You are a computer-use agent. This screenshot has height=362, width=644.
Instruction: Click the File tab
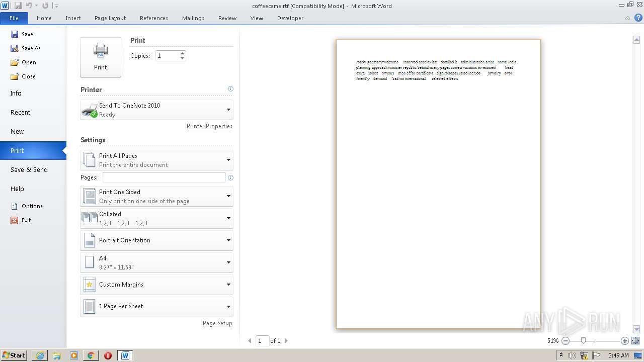[14, 18]
